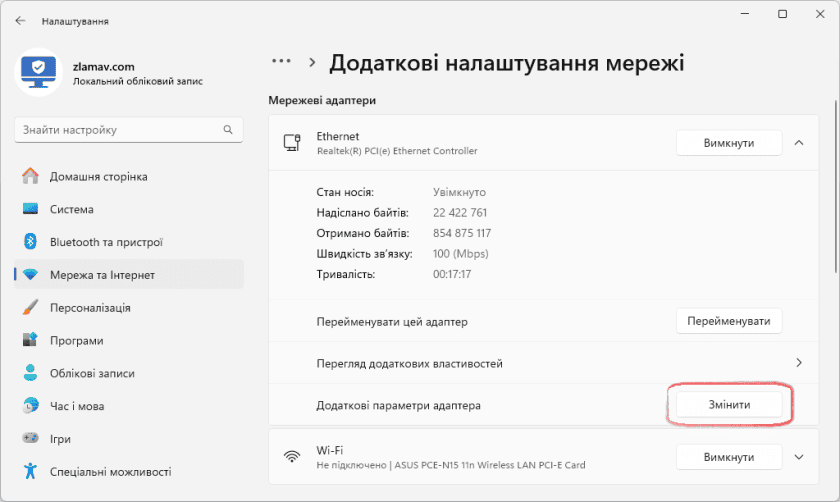840x502 pixels.
Task: Click duration value 00:17:17
Action: point(452,274)
